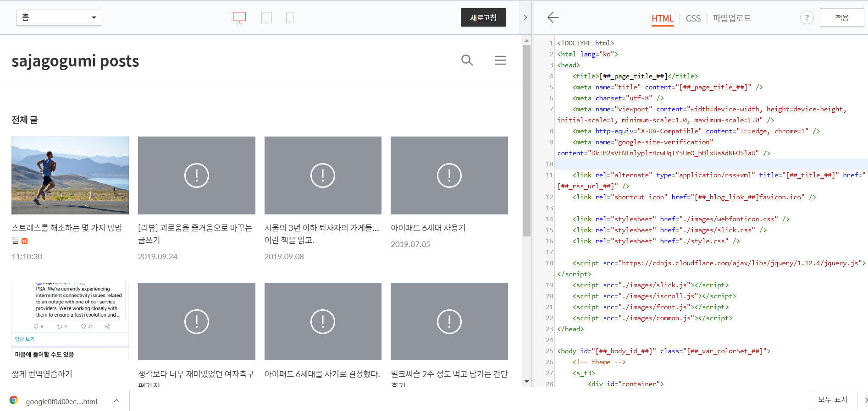Click the 11:10:30 post timestamp
This screenshot has height=411, width=868.
click(27, 257)
